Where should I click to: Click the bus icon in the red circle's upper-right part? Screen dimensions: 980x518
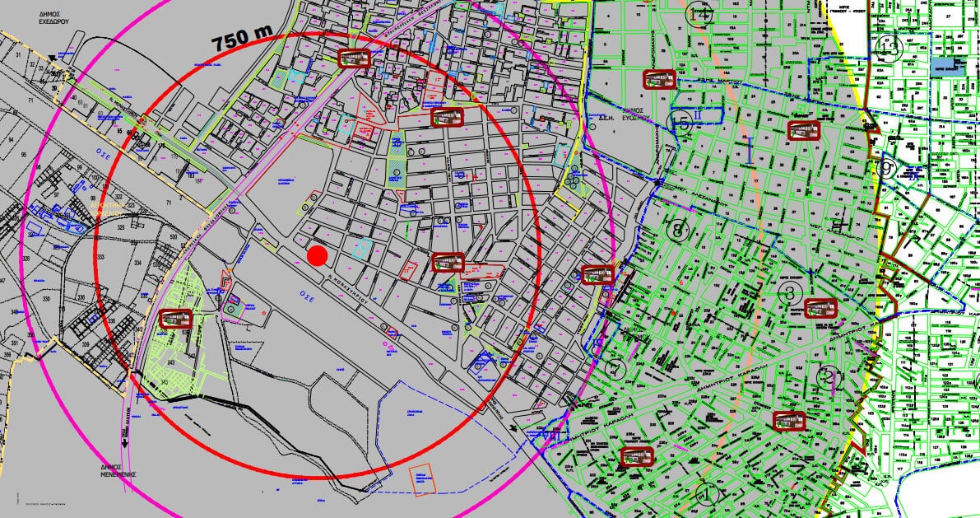(447, 117)
